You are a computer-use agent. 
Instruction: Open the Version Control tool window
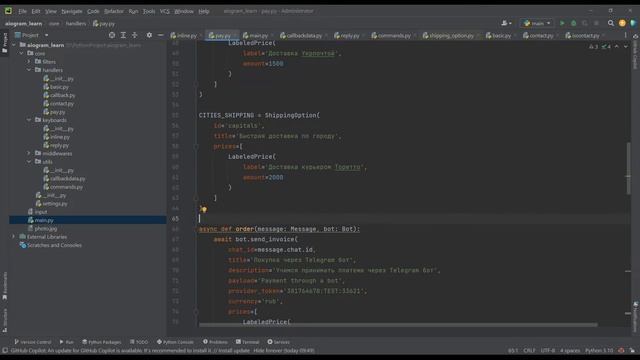tap(33, 342)
